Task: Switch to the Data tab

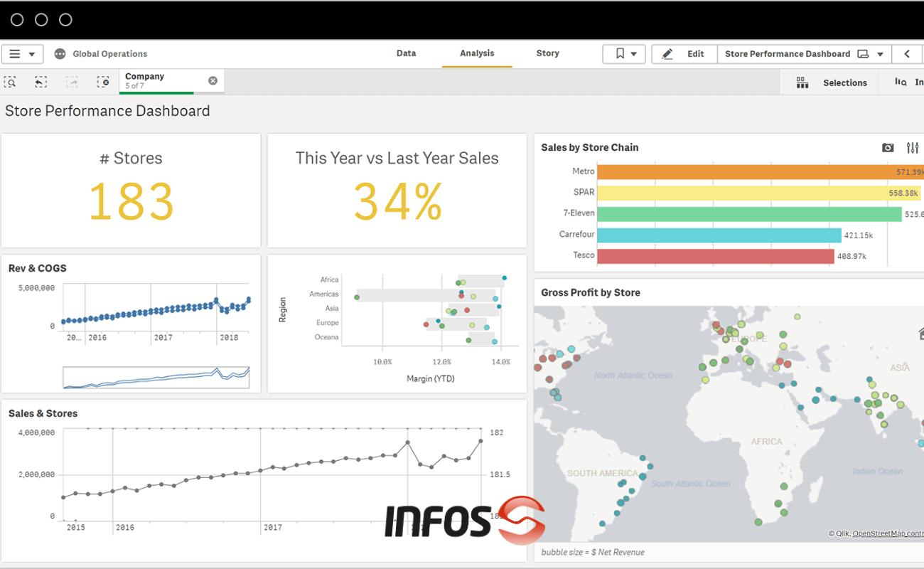Action: (406, 53)
